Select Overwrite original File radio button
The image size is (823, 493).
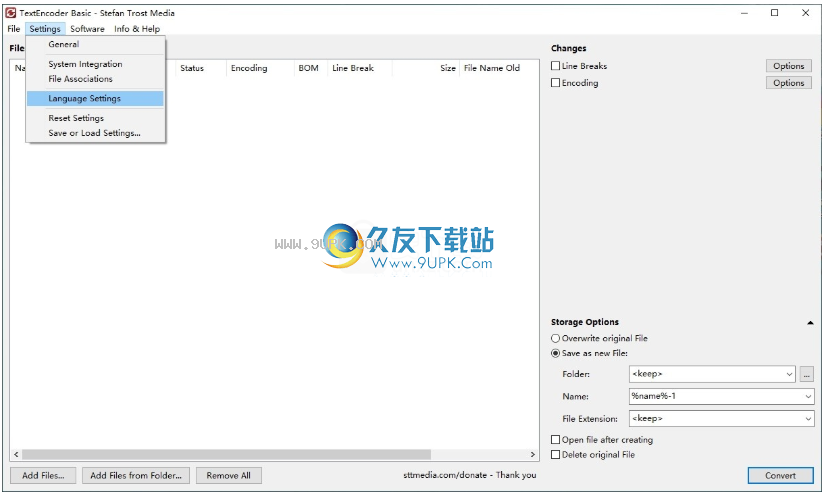click(555, 338)
